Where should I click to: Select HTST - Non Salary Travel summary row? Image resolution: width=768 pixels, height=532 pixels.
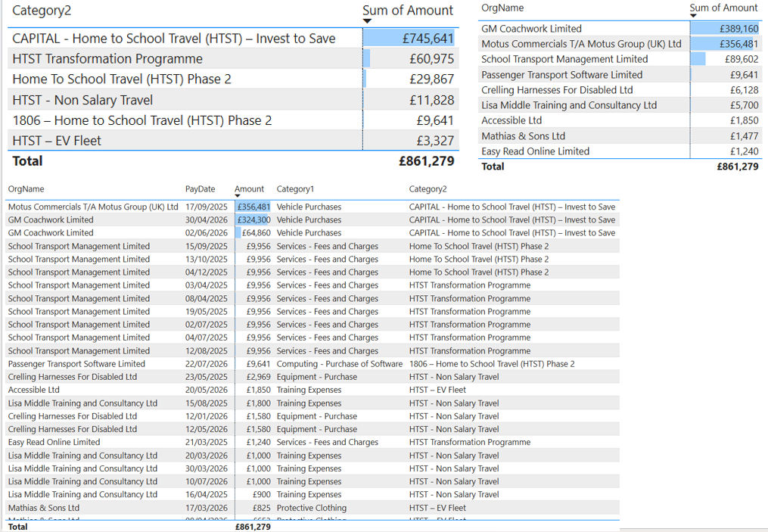[233, 100]
